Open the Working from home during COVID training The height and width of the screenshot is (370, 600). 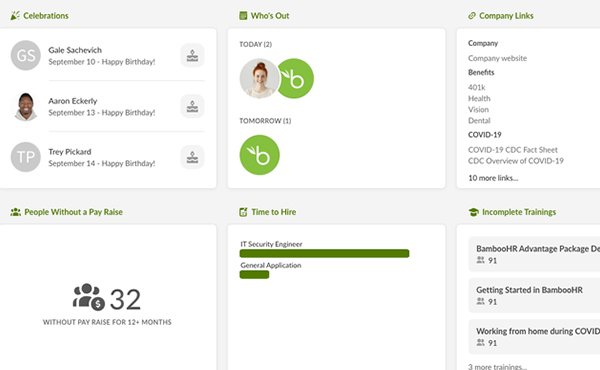click(534, 337)
